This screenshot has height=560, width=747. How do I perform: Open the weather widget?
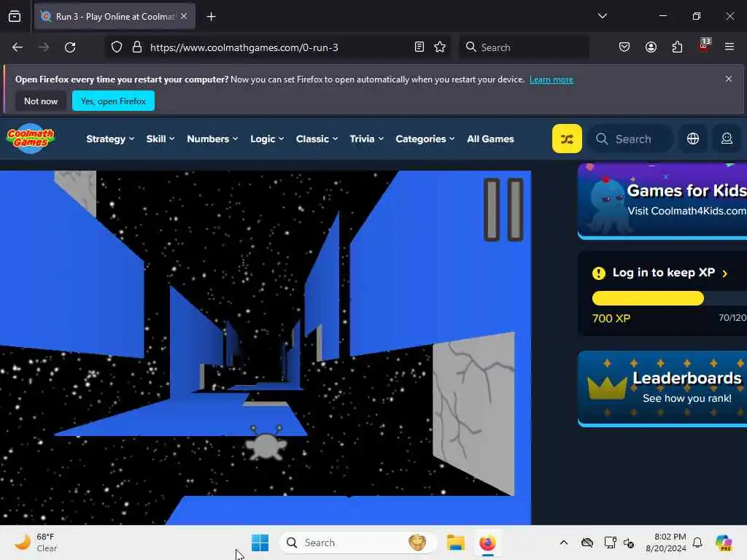click(x=36, y=542)
